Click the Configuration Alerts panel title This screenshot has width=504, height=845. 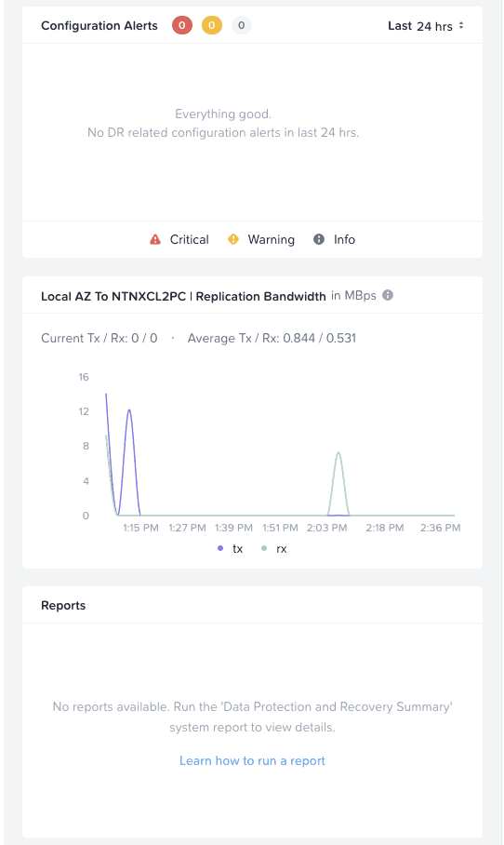(x=99, y=26)
